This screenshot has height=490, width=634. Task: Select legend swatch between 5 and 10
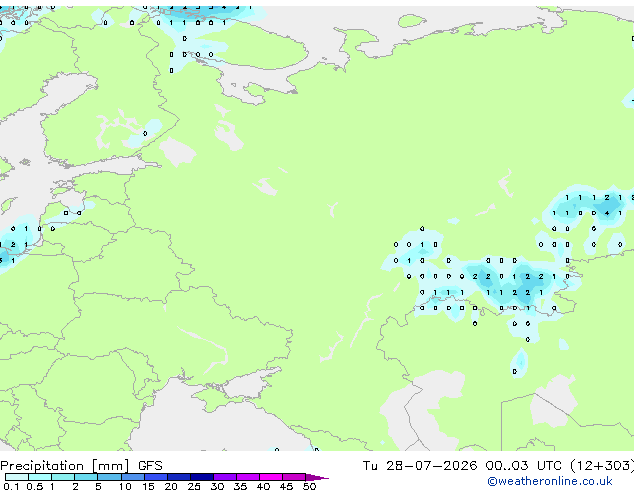coord(109,477)
